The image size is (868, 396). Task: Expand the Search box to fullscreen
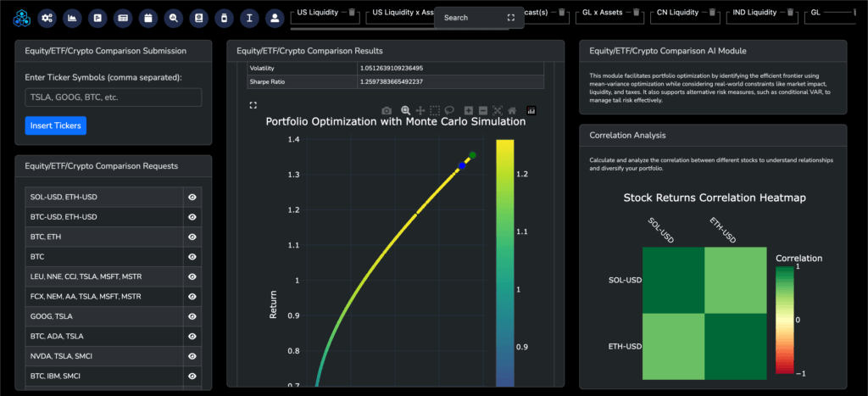click(x=510, y=17)
